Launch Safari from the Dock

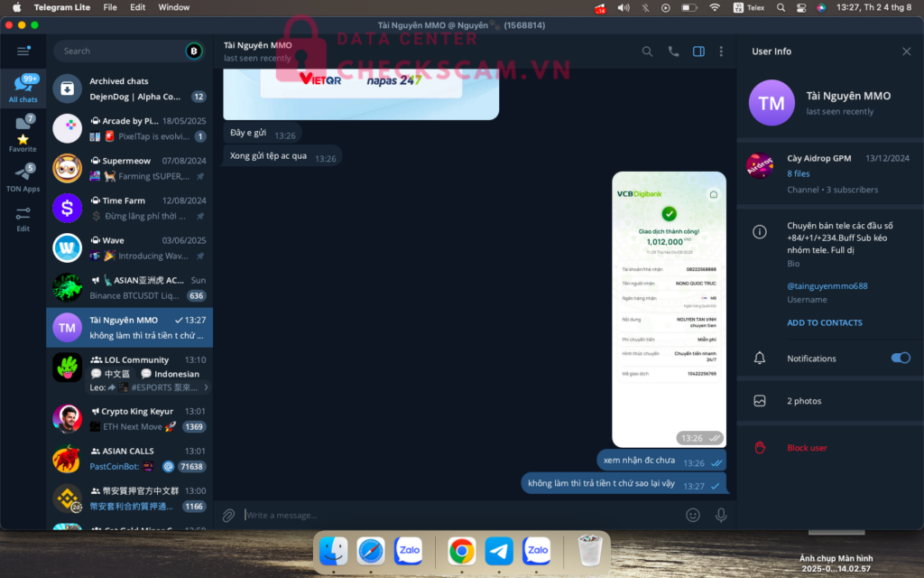(x=371, y=551)
